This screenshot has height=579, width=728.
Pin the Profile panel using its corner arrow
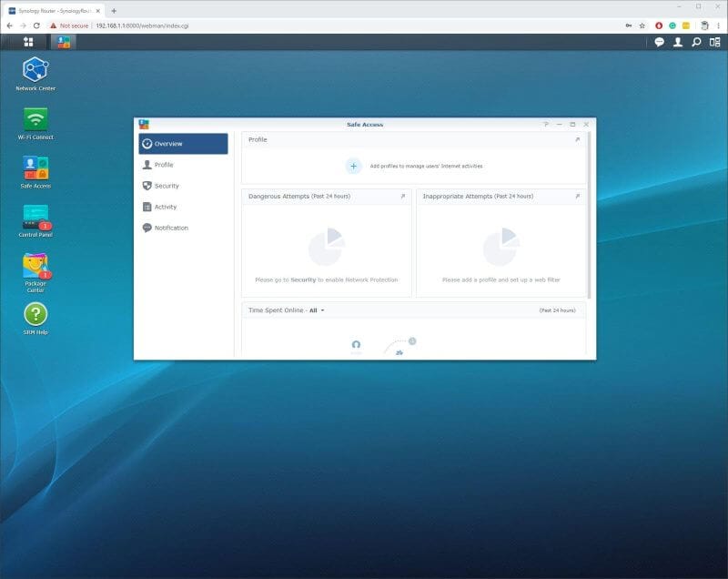580,139
